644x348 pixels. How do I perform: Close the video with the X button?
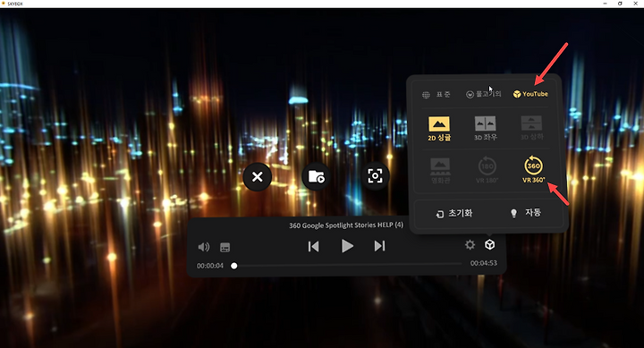[x=257, y=176]
